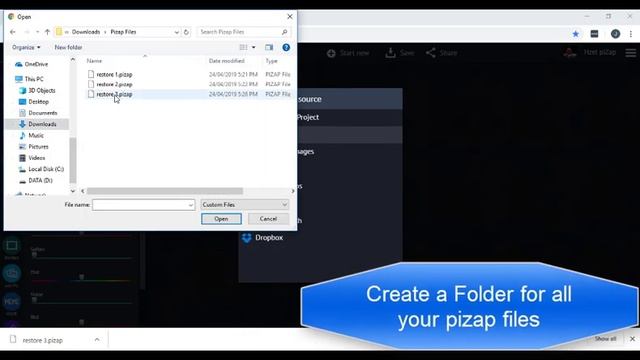Open the Custom Files type dropdown
Screen dimensions: 640x360
[x=244, y=205]
